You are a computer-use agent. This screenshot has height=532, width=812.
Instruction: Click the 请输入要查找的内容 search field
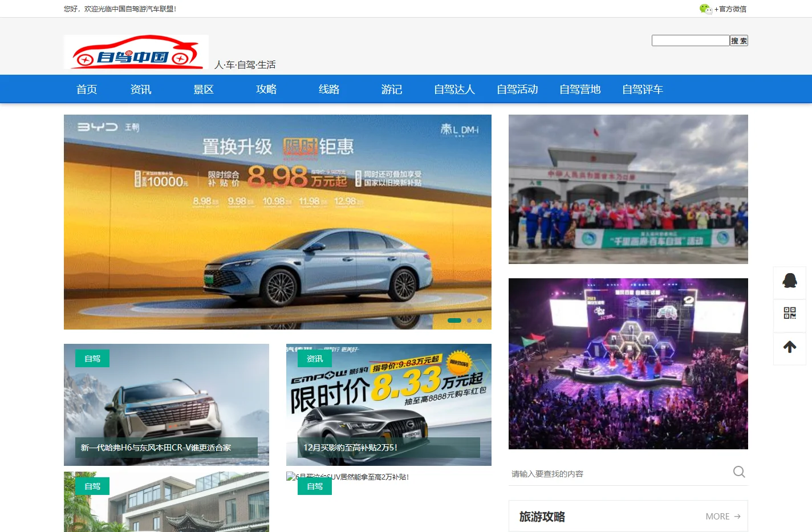point(620,474)
